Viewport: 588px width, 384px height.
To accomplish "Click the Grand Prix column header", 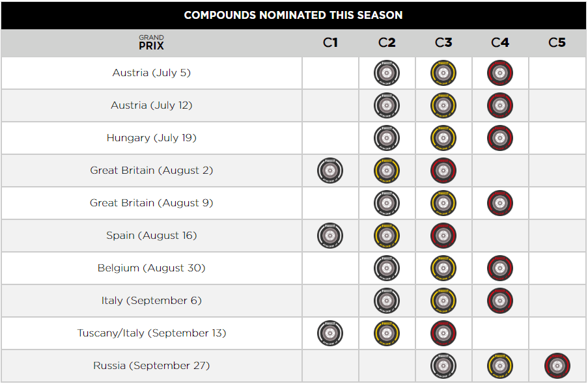I will coord(152,43).
